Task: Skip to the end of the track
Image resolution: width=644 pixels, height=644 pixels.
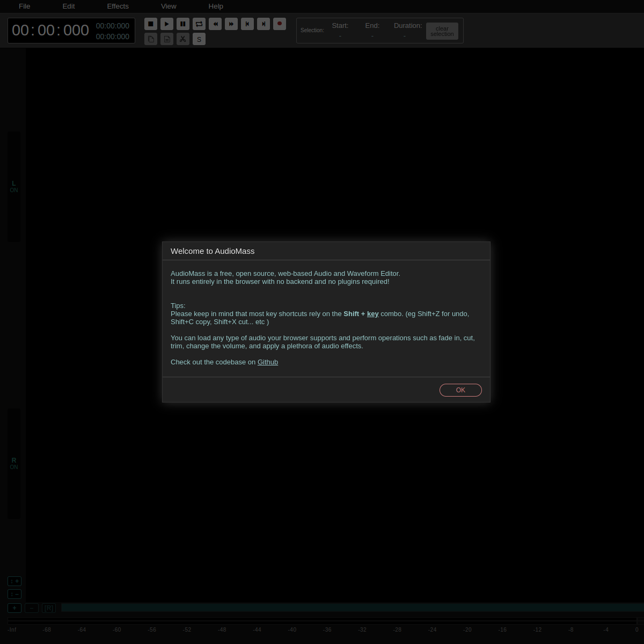Action: pyautogui.click(x=264, y=24)
